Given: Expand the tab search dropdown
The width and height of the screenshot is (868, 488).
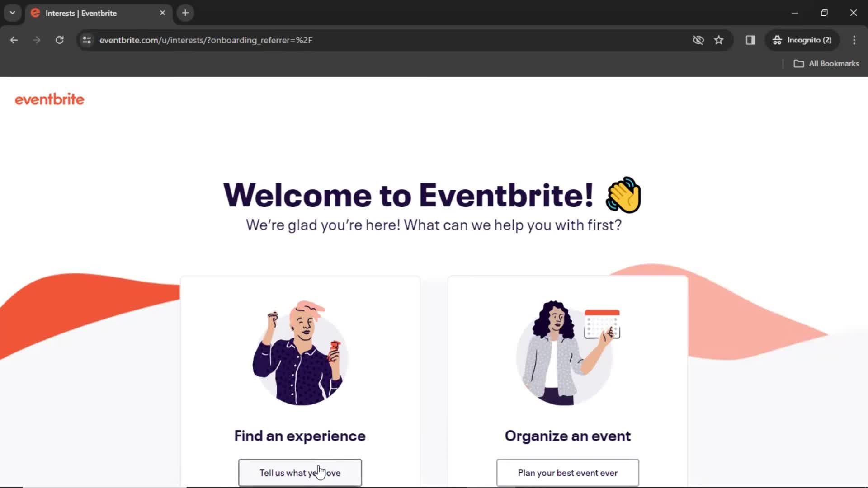Looking at the screenshot, I should point(13,13).
